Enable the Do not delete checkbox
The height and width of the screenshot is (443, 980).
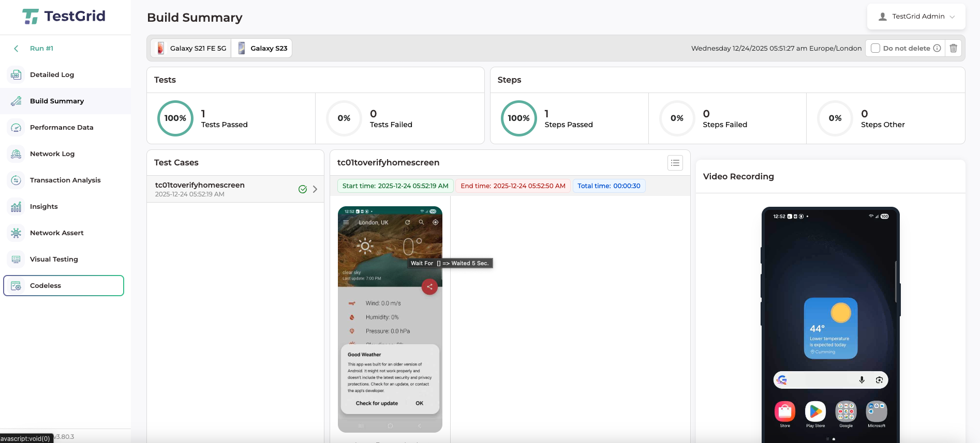(x=875, y=48)
